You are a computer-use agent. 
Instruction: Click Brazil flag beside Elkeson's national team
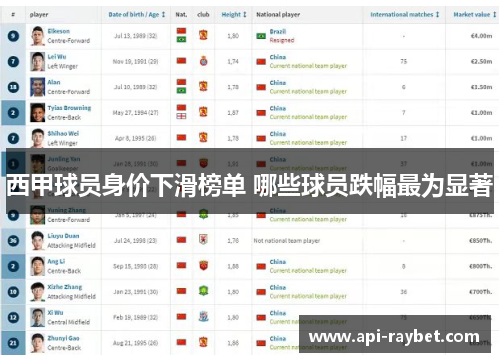pyautogui.click(x=261, y=36)
